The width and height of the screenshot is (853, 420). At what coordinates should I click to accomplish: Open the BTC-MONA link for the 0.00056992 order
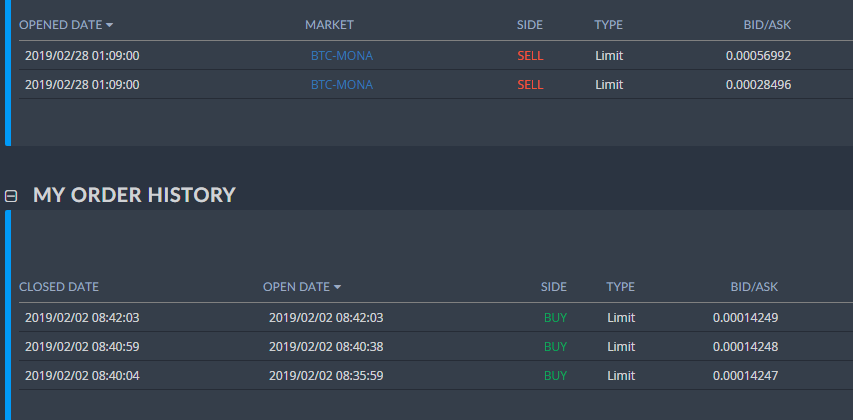341,56
